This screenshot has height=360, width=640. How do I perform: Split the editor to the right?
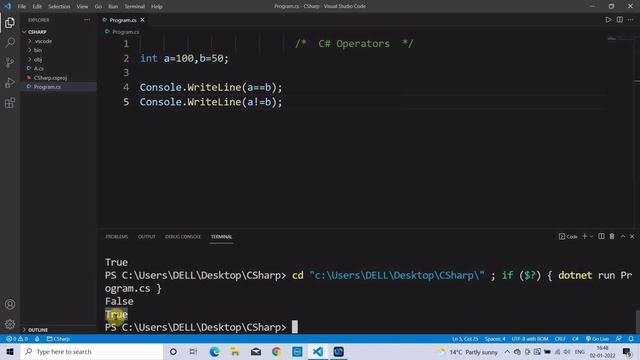point(620,20)
